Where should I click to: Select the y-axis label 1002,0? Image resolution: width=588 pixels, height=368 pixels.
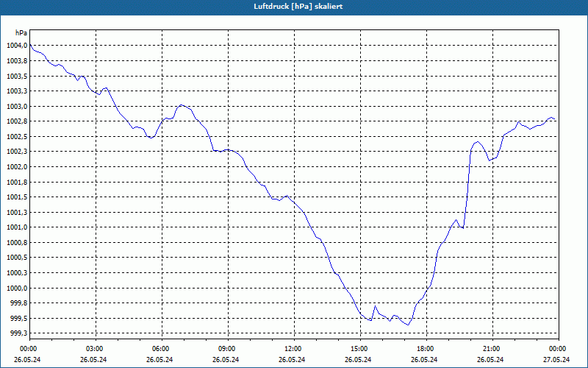(17, 167)
